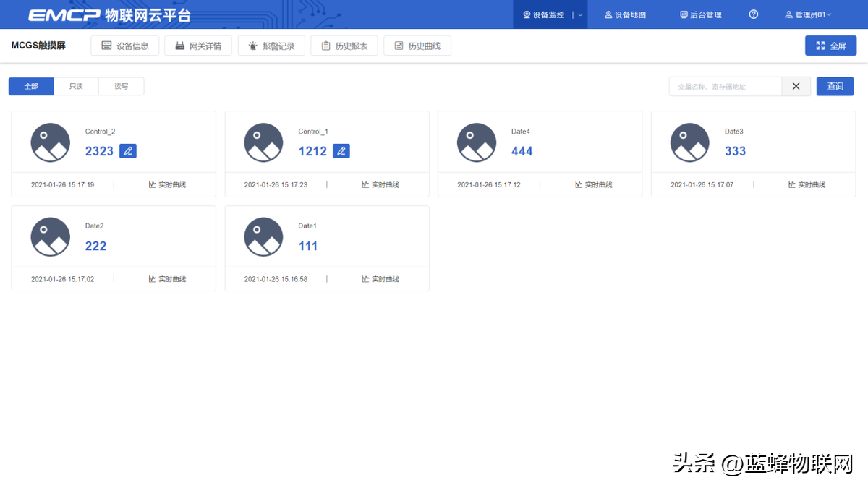Viewport: 868px width, 488px height.
Task: Click the 查询 search button
Action: [x=835, y=87]
